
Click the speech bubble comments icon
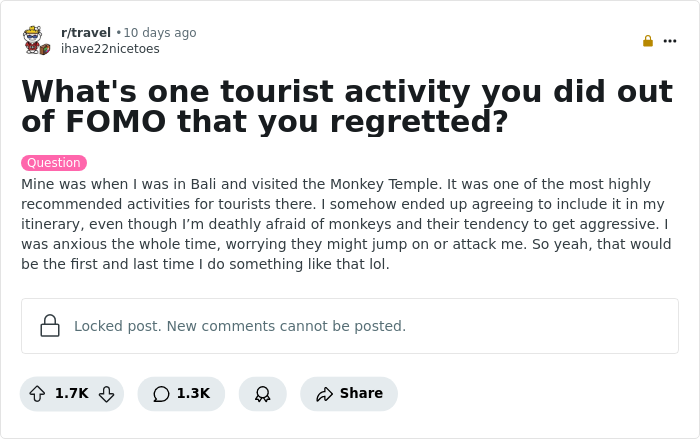161,394
